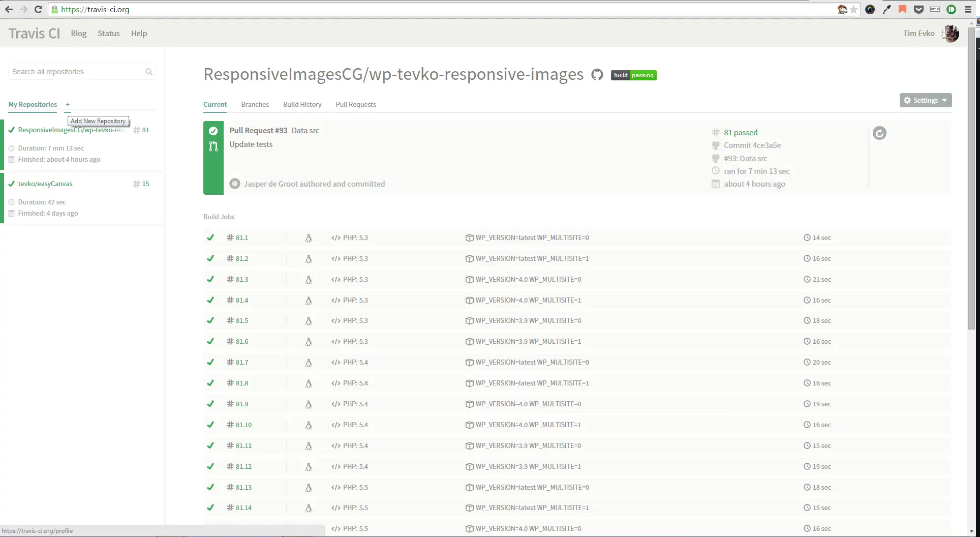Click the GitHub octocat icon beside the repository name

[597, 74]
